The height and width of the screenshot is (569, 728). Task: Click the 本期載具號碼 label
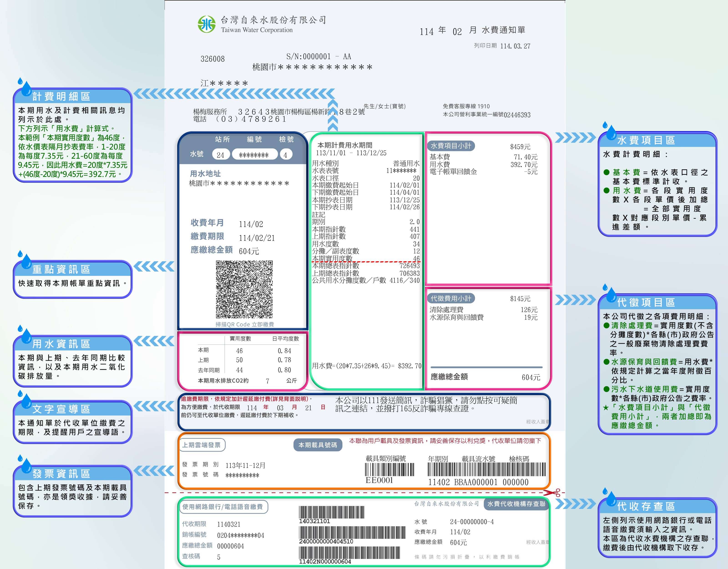(318, 445)
